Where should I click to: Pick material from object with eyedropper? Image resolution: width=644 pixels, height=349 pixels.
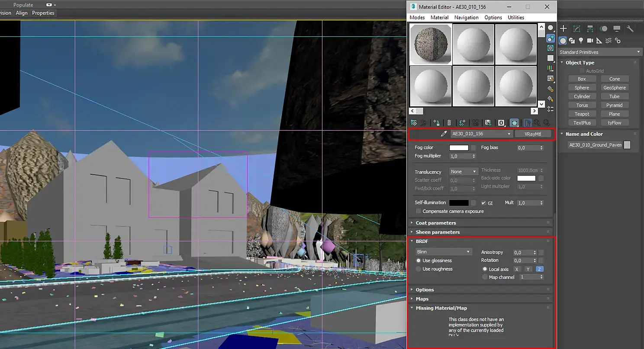pyautogui.click(x=444, y=134)
